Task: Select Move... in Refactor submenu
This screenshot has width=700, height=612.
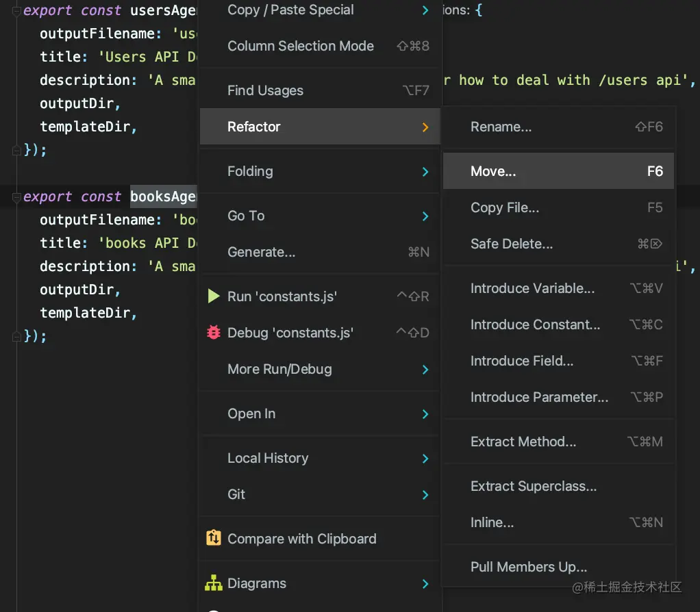Action: tap(558, 171)
